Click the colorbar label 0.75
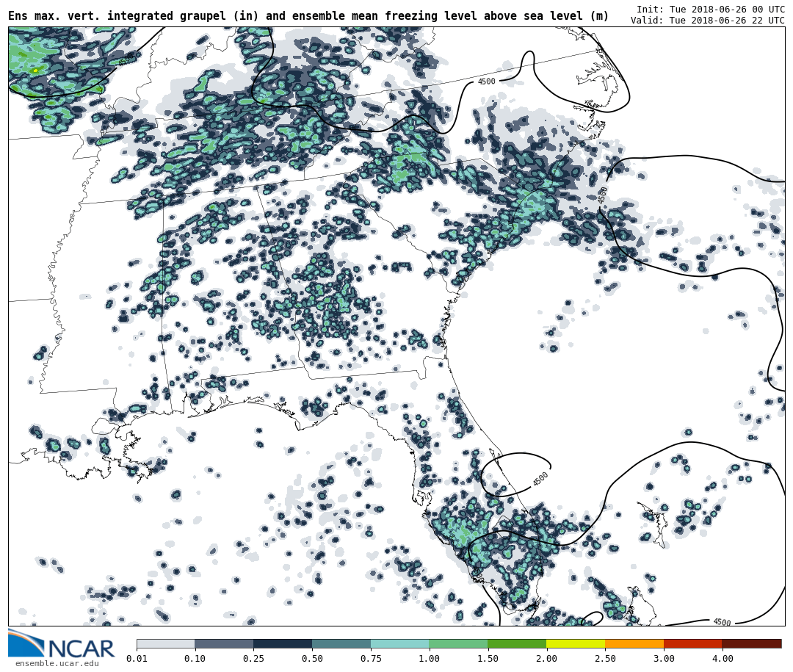Image resolution: width=793 pixels, height=672 pixels. 371,658
